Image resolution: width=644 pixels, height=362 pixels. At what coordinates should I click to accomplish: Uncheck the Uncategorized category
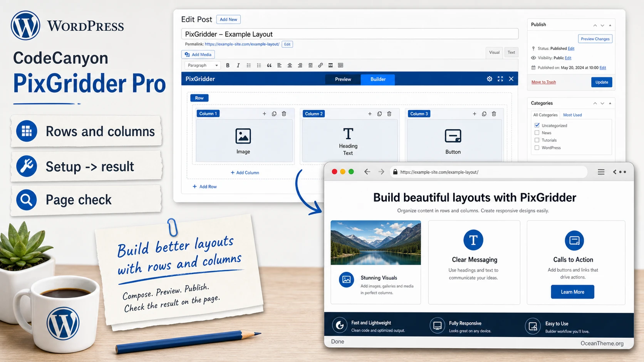coord(537,125)
